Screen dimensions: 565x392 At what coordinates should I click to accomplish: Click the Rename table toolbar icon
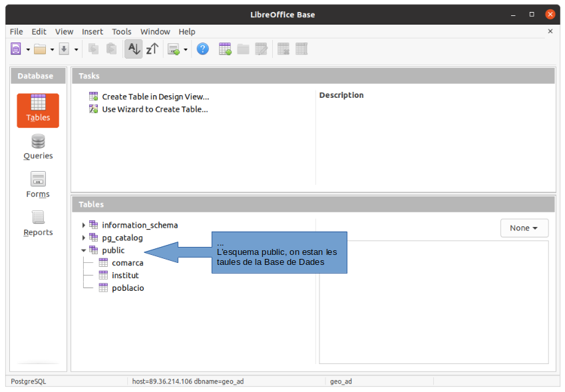coord(301,49)
